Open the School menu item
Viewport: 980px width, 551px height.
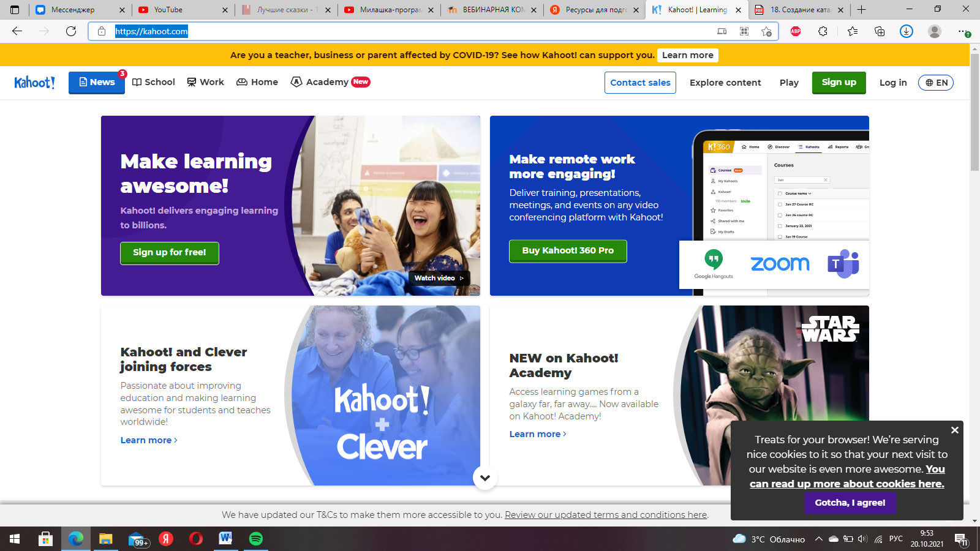(154, 82)
